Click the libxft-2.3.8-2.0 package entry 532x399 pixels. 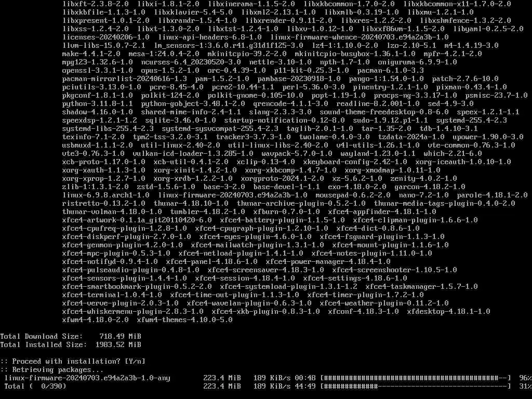(96, 4)
